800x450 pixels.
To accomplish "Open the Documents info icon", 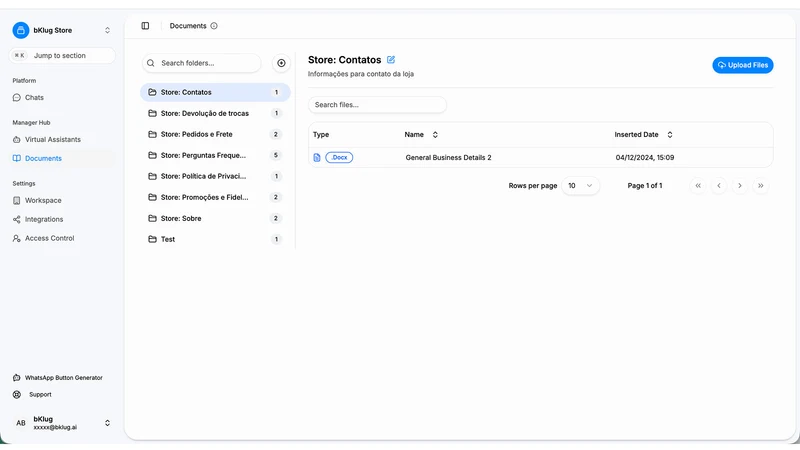I will pos(214,26).
